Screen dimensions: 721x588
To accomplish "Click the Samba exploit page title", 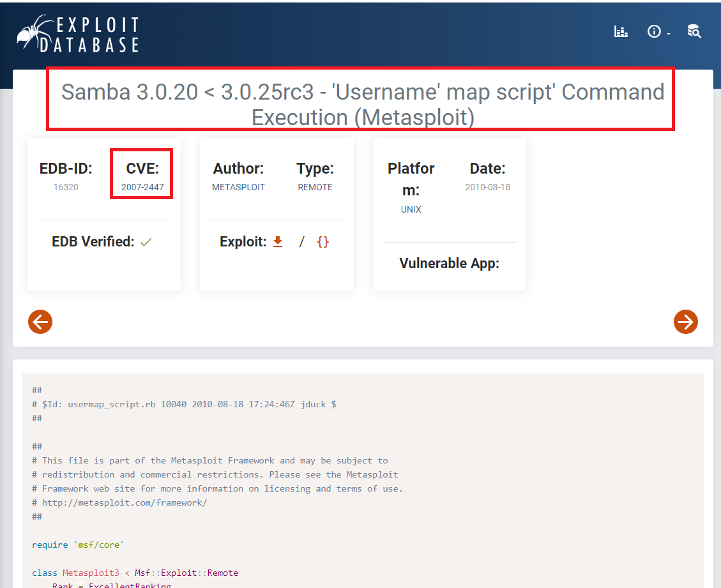I will [363, 104].
